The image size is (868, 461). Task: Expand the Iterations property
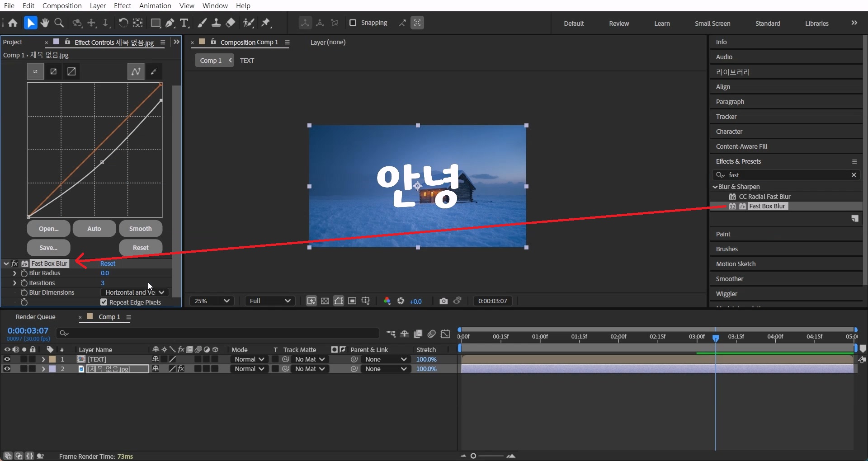click(14, 283)
